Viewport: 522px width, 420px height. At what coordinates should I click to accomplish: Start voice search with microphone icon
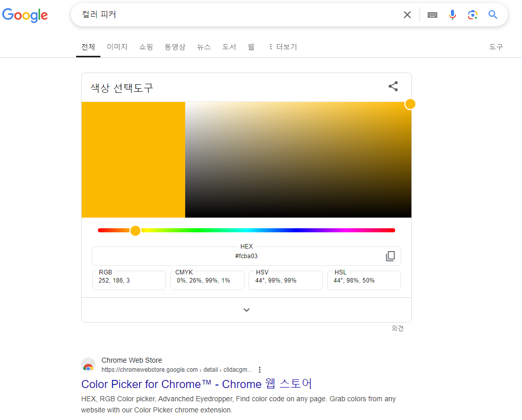452,15
